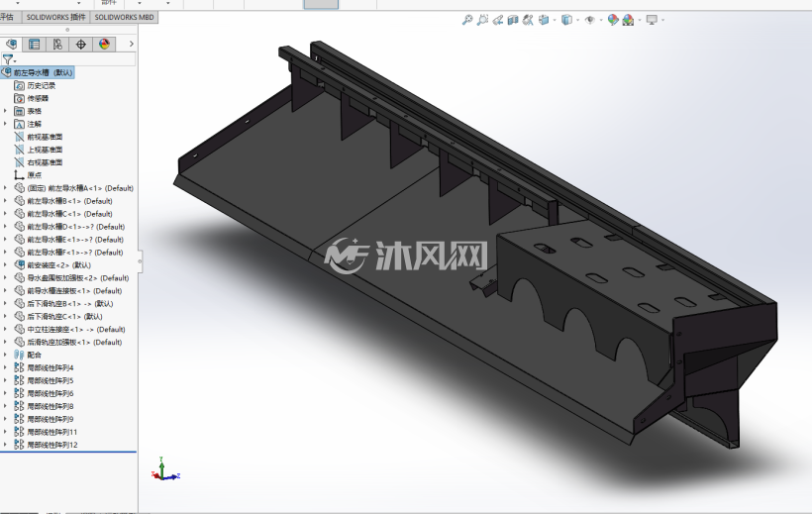
Task: Open the View Settings dropdown arrow
Action: point(662,20)
